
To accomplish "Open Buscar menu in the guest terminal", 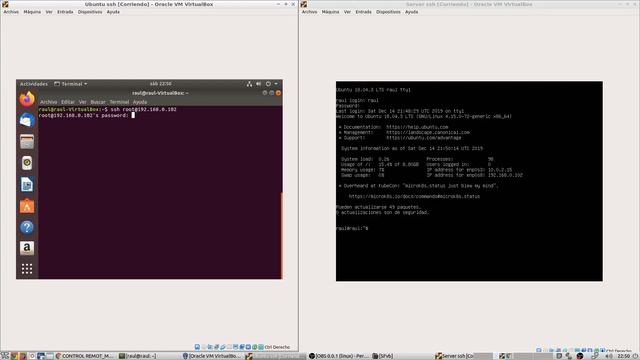I will point(98,102).
